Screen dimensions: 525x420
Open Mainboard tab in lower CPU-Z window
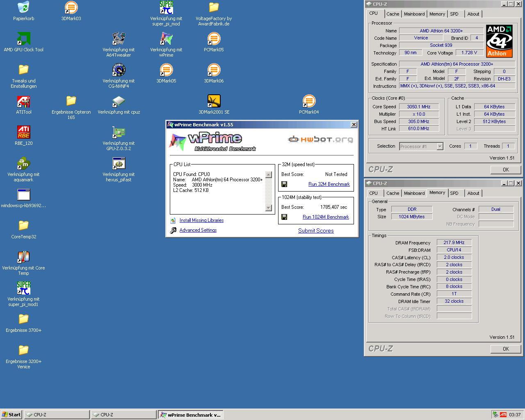click(x=414, y=193)
